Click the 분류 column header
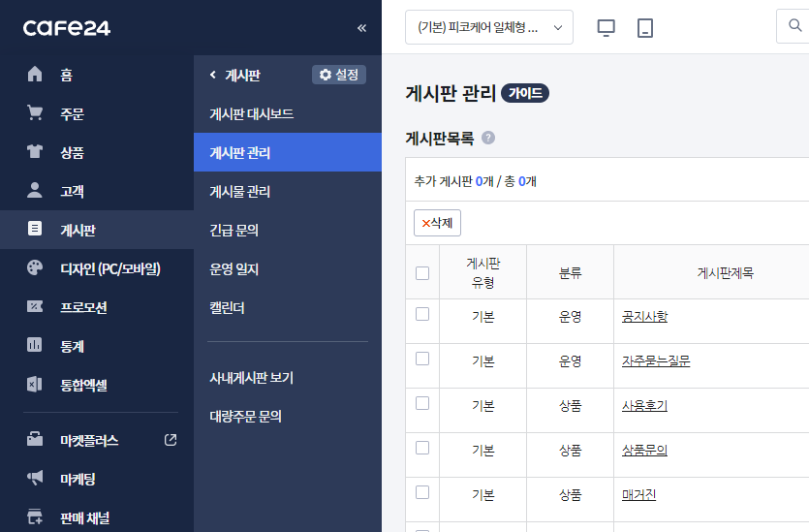The image size is (809, 532). pyautogui.click(x=570, y=273)
